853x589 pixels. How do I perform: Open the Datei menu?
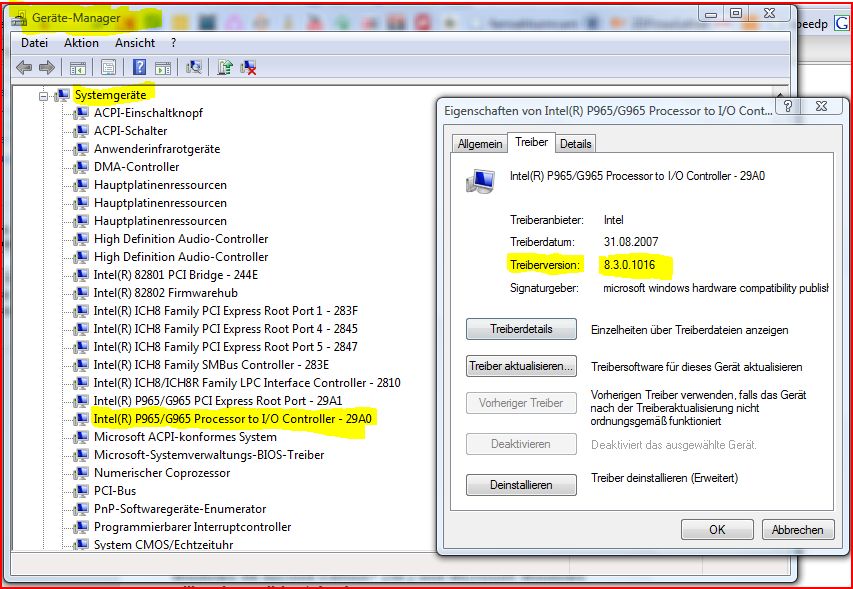[x=34, y=43]
